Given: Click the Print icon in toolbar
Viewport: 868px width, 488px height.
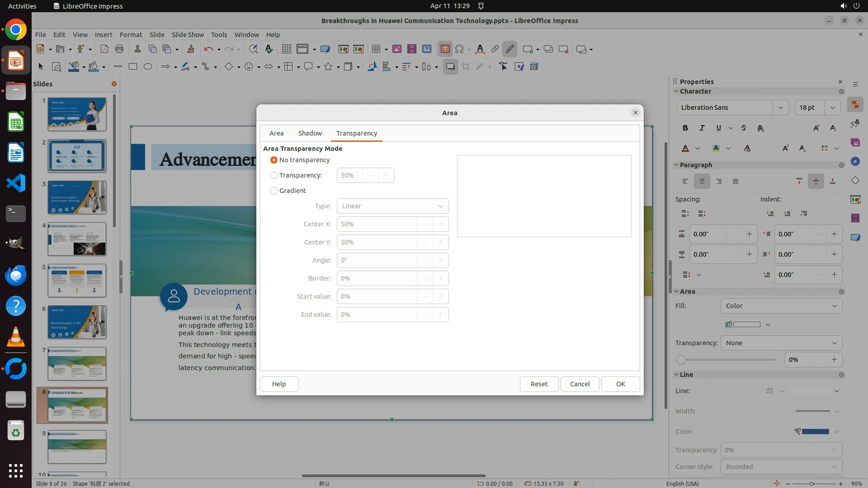Looking at the screenshot, I should [x=119, y=49].
